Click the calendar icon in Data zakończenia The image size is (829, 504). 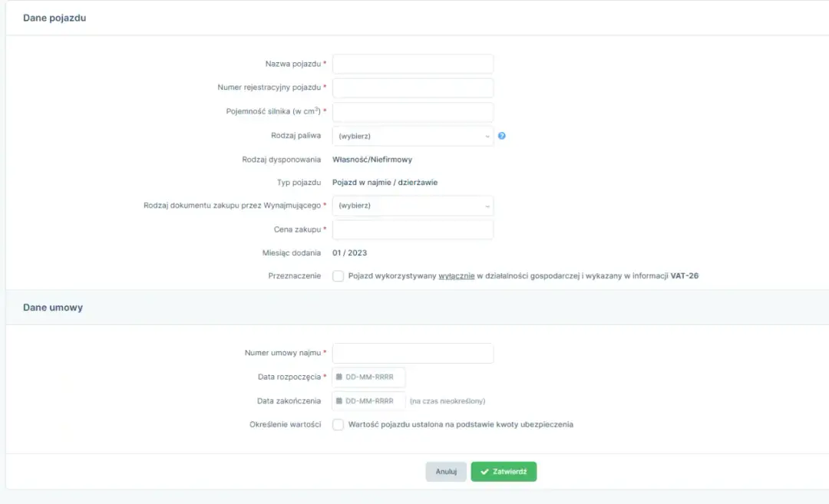(x=339, y=401)
